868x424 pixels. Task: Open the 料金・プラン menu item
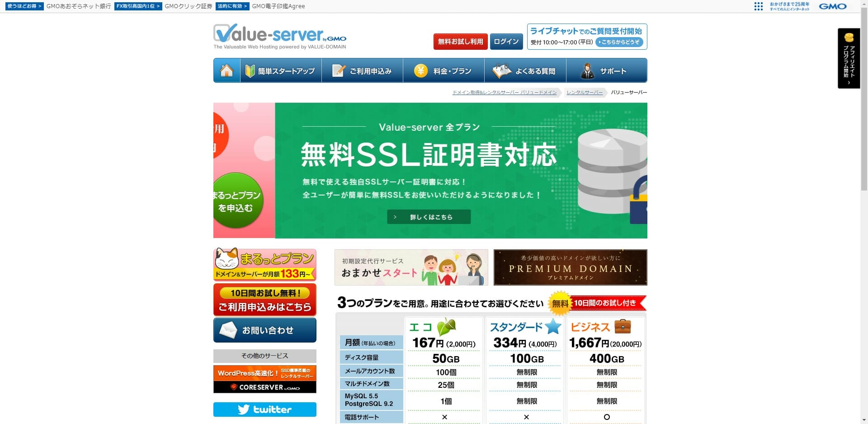click(443, 71)
